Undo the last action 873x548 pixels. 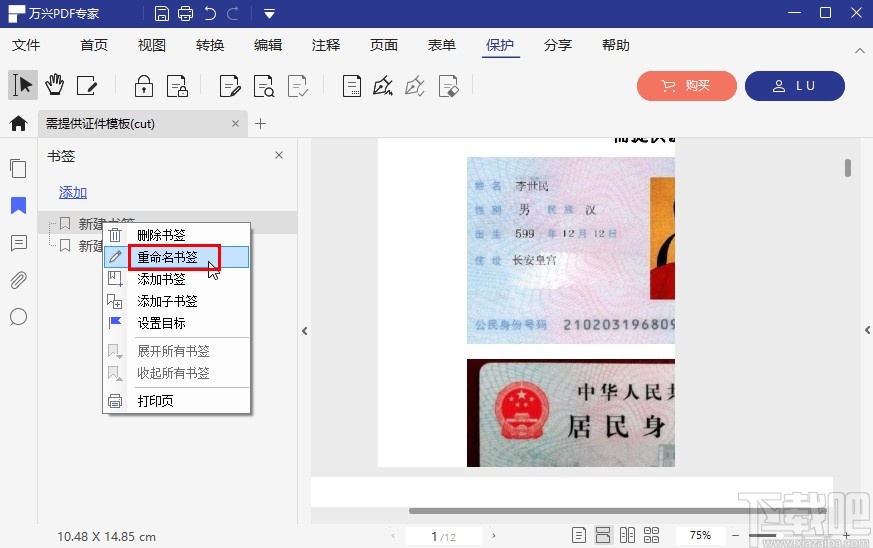(210, 13)
